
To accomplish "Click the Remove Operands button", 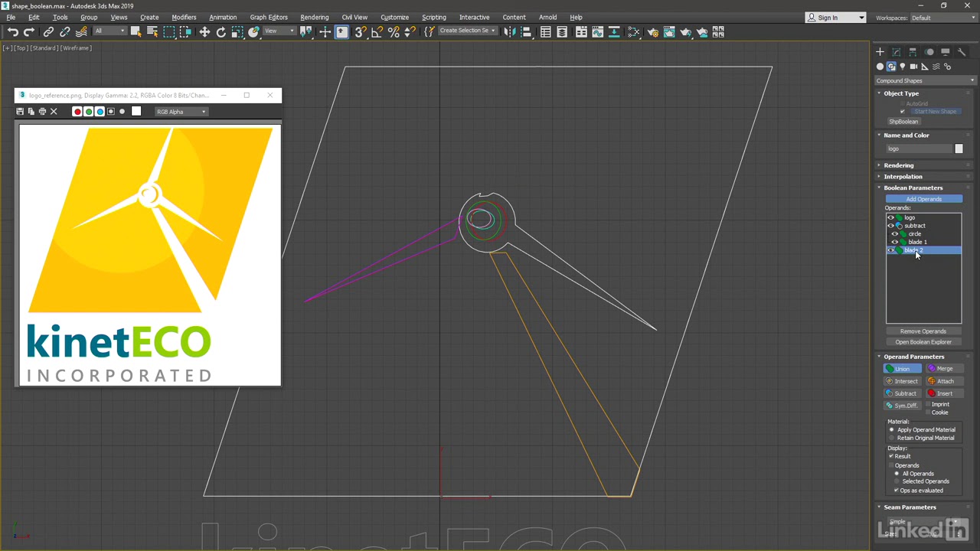I will [923, 331].
